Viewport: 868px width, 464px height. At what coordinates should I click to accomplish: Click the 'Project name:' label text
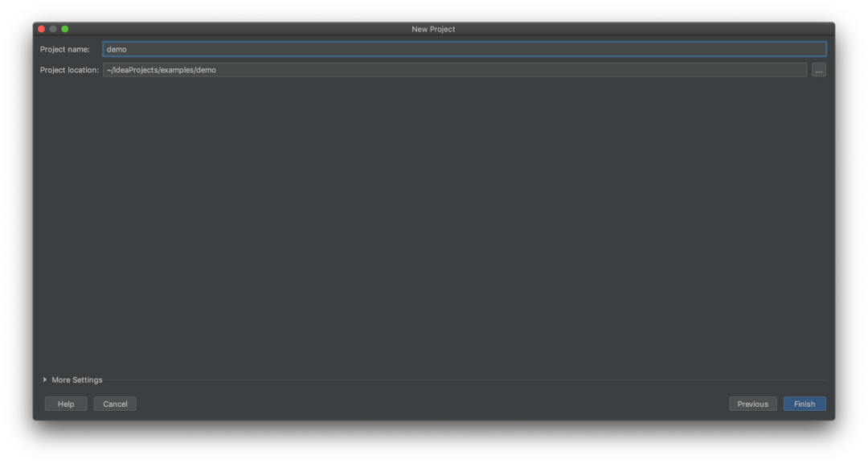pyautogui.click(x=65, y=49)
